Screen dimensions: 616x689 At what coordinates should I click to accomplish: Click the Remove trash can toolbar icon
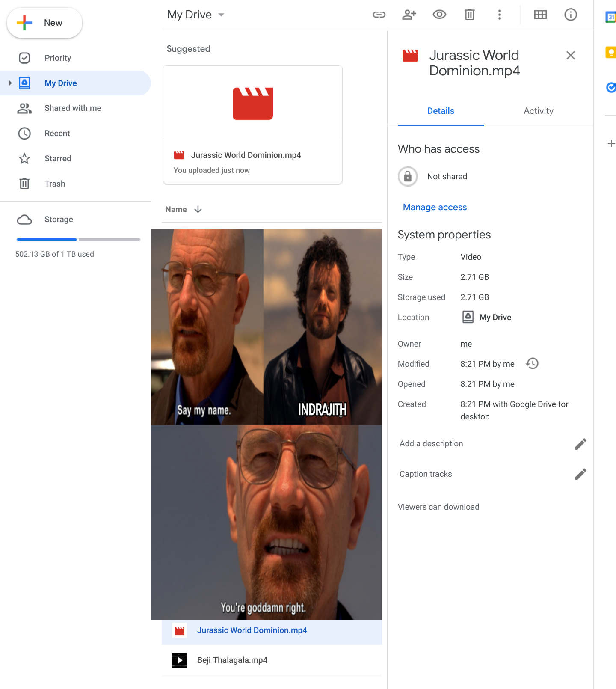(x=470, y=15)
